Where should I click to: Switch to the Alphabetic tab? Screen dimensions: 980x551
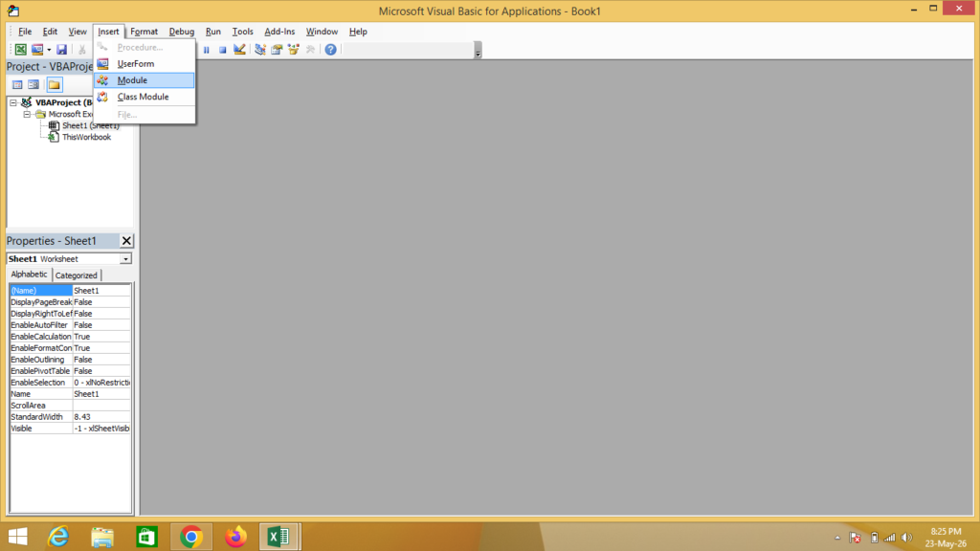29,275
